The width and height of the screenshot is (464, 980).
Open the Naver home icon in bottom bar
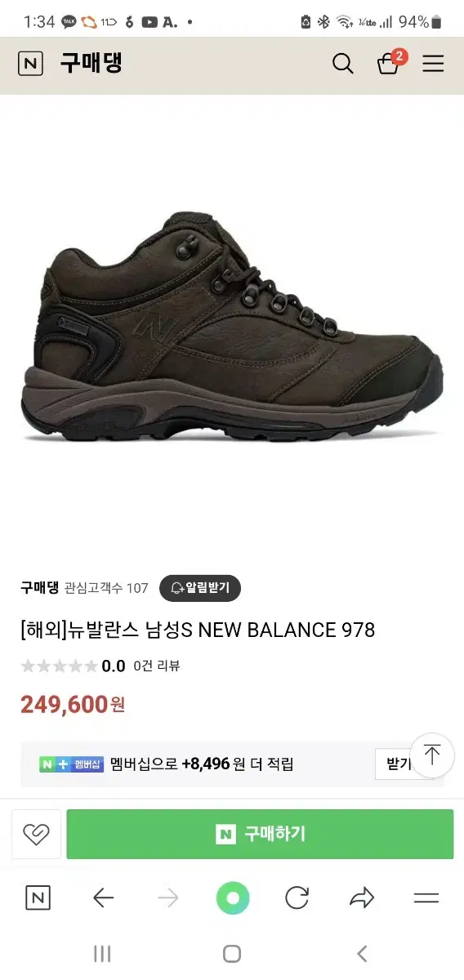(x=38, y=898)
